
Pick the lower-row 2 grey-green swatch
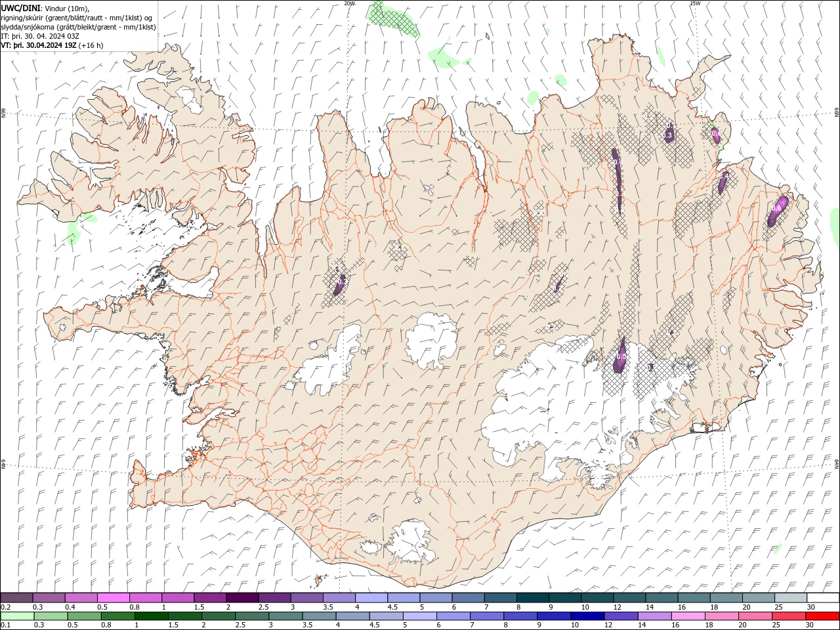(x=219, y=616)
